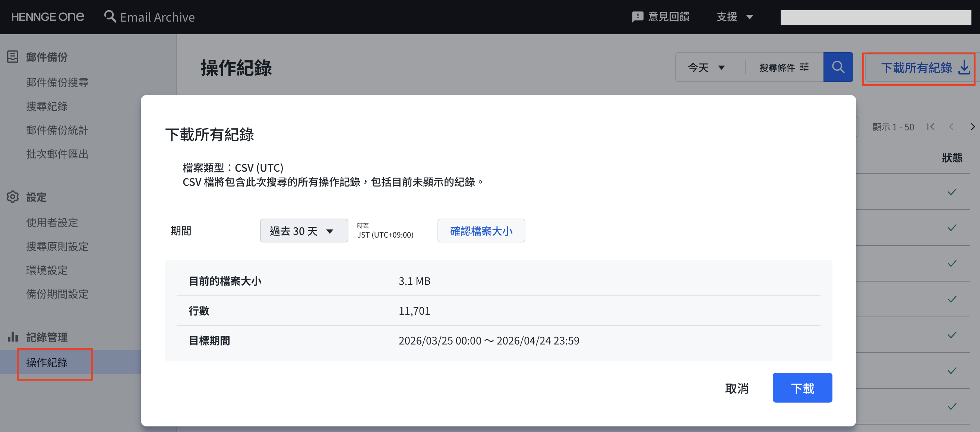The image size is (980, 432).
Task: Click the 2026/03/25 target period text
Action: [489, 340]
